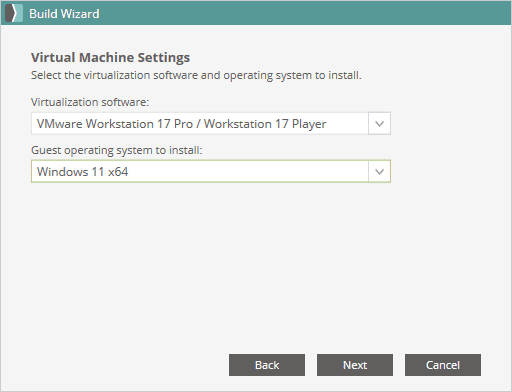512x392 pixels.
Task: Click the 'Virtualization software:' label
Action: click(90, 102)
